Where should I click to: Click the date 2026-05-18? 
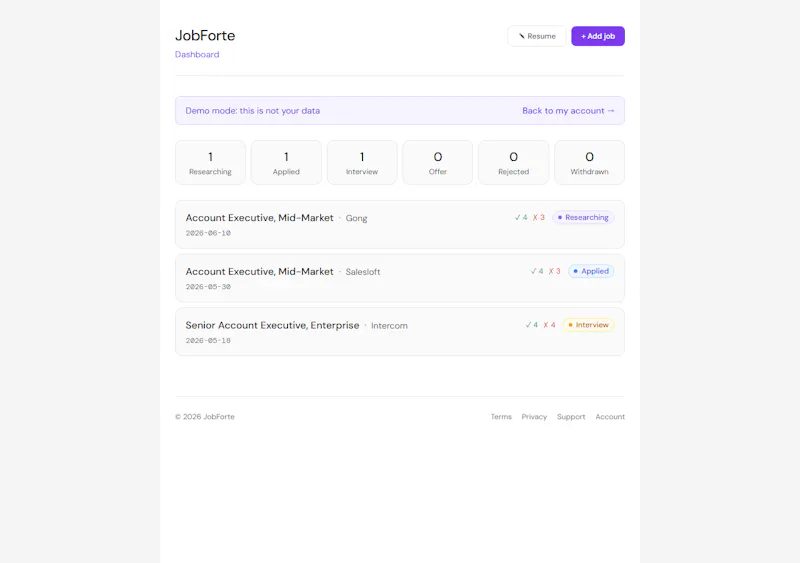208,340
